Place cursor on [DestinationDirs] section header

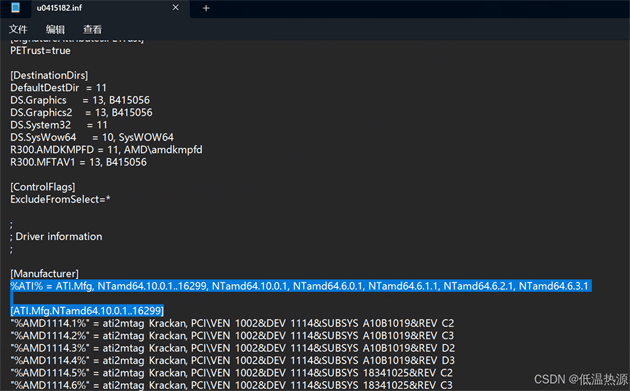tap(49, 75)
